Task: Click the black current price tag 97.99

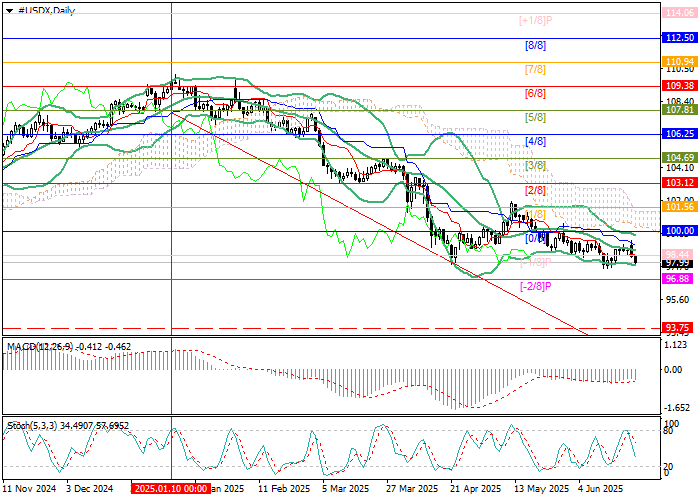Action: click(679, 263)
